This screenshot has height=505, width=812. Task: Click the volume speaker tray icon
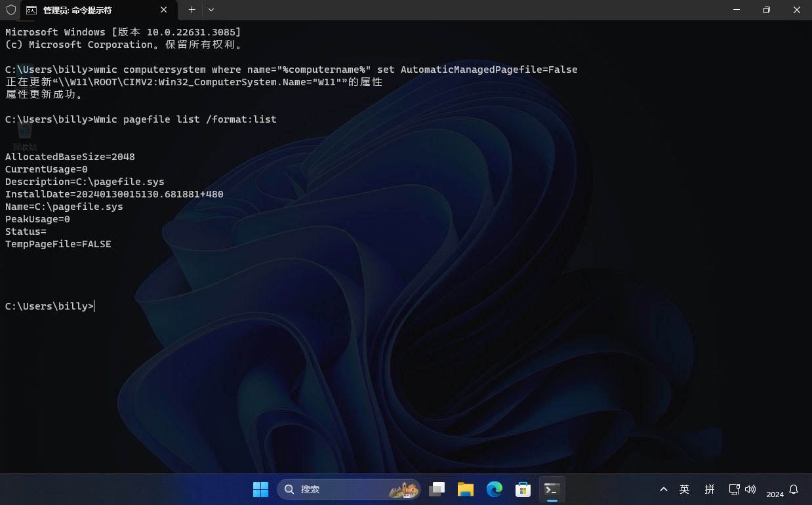click(750, 489)
